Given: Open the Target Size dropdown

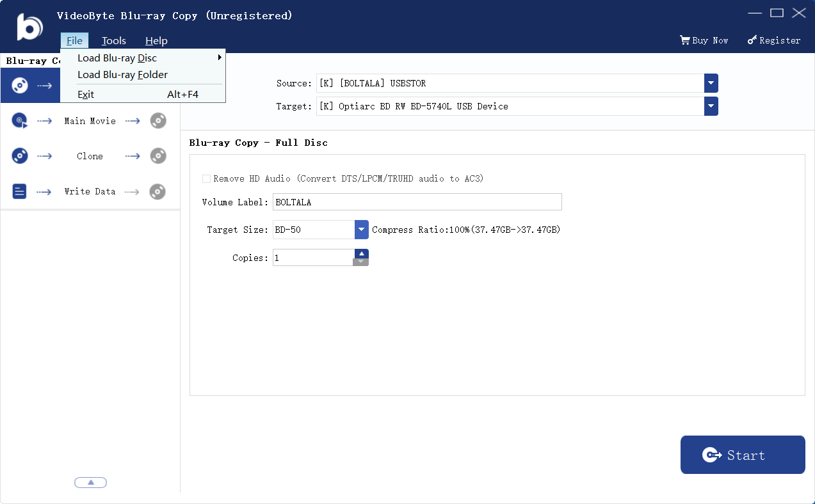Looking at the screenshot, I should click(x=361, y=229).
